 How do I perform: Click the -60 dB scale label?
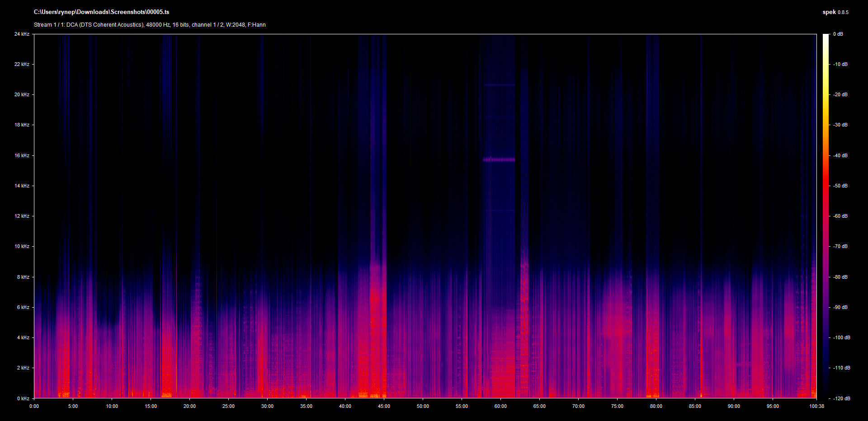coord(840,216)
